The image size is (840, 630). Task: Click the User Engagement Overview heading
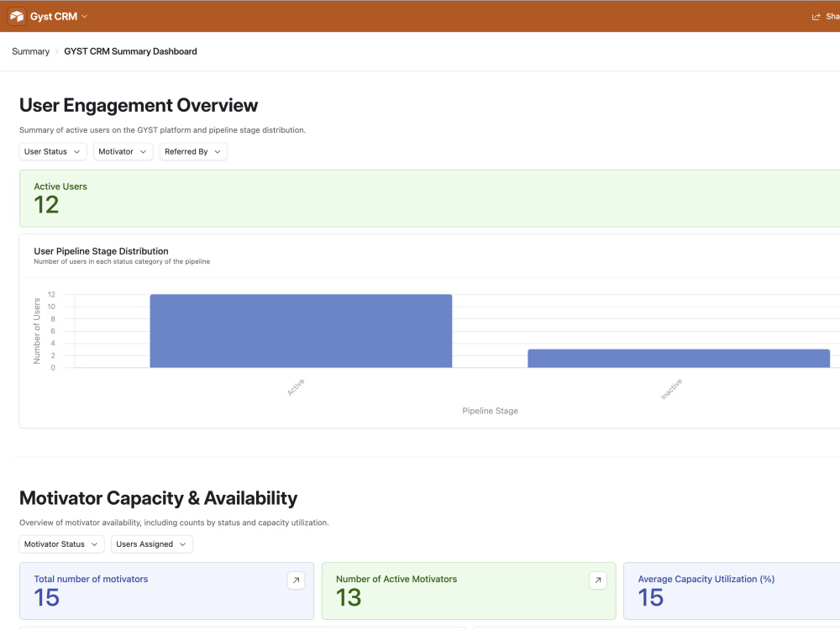click(139, 106)
